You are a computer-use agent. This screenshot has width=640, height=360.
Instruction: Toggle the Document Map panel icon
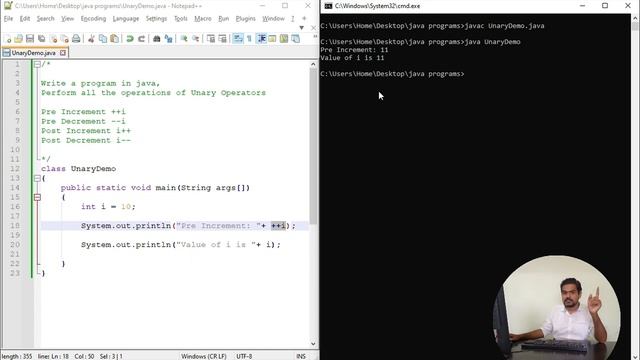pos(284,39)
